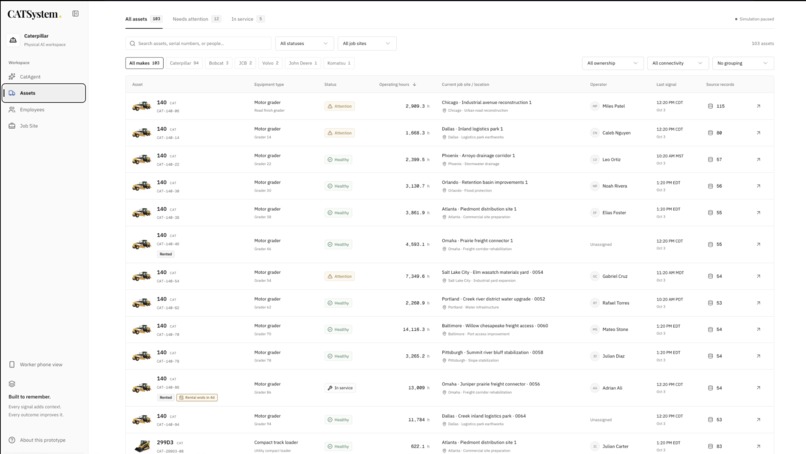Switch to Needs attention tab

pos(196,19)
